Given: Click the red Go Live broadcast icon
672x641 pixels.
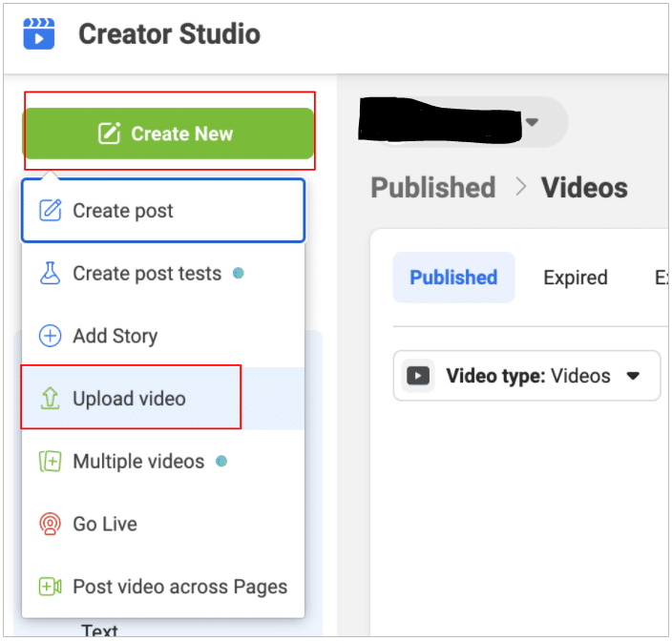Looking at the screenshot, I should click(51, 524).
